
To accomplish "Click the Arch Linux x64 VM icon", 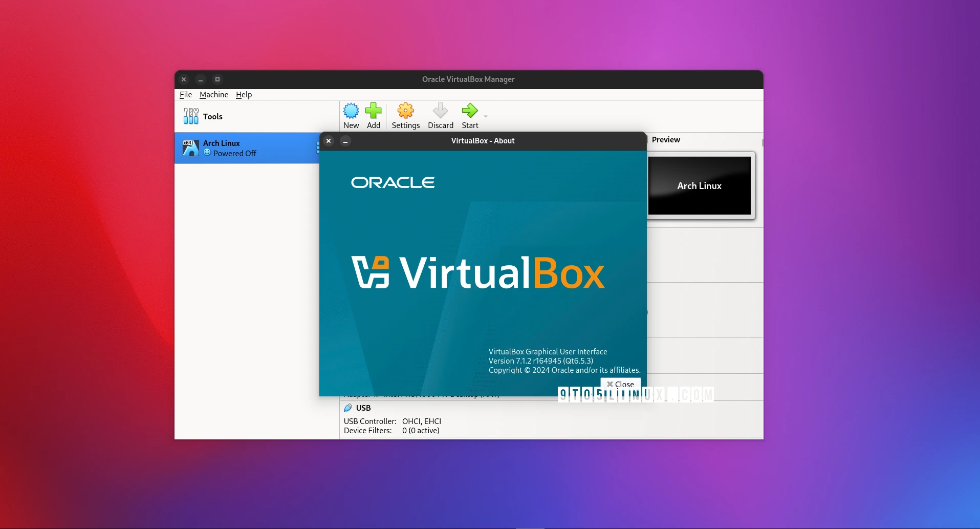I will [x=190, y=148].
